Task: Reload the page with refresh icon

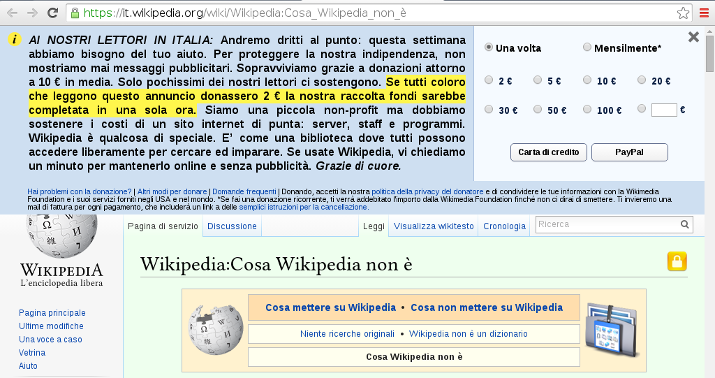Action: [x=53, y=13]
